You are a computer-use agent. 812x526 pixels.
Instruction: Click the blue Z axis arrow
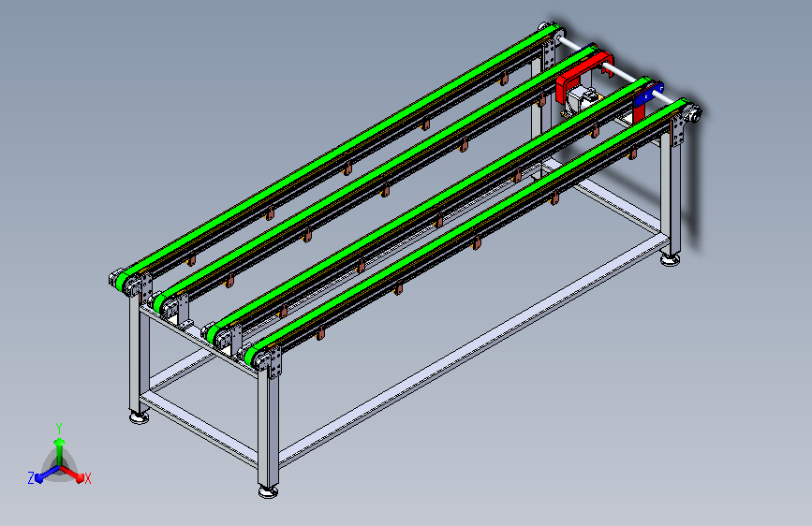pos(48,474)
